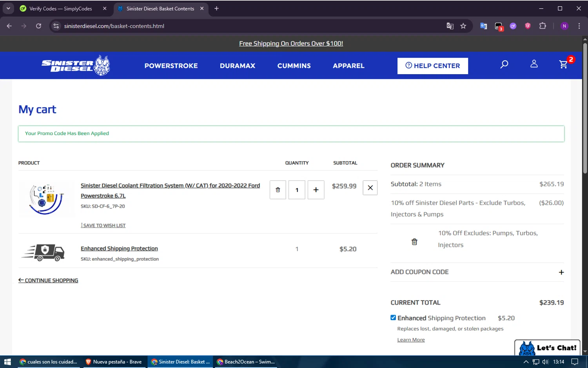Open the Chrome profile N avatar

(x=564, y=26)
